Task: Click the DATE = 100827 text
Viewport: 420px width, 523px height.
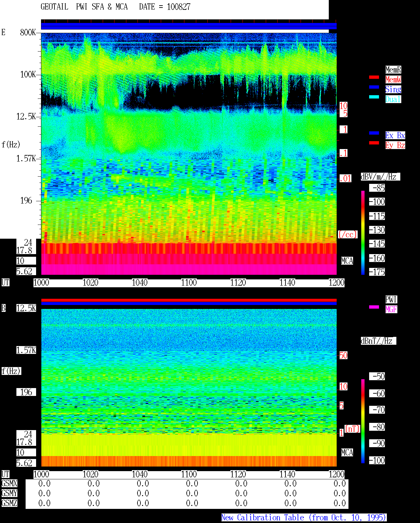Action: [x=165, y=7]
